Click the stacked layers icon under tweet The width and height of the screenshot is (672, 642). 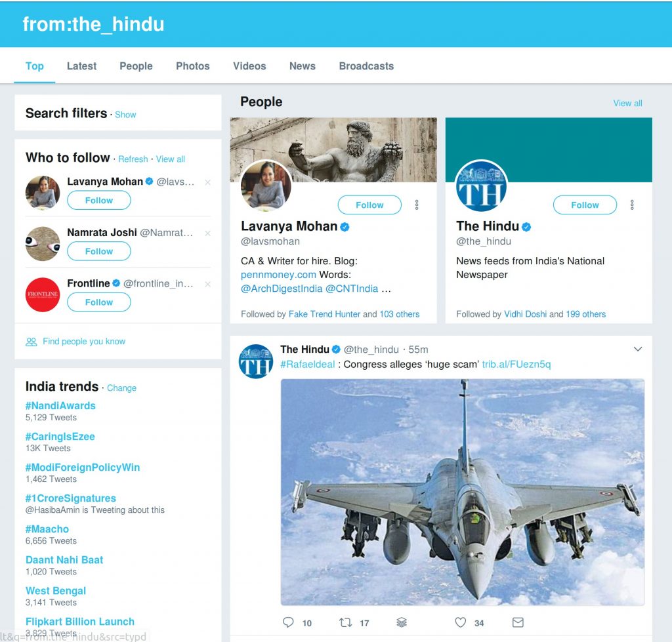tap(402, 622)
